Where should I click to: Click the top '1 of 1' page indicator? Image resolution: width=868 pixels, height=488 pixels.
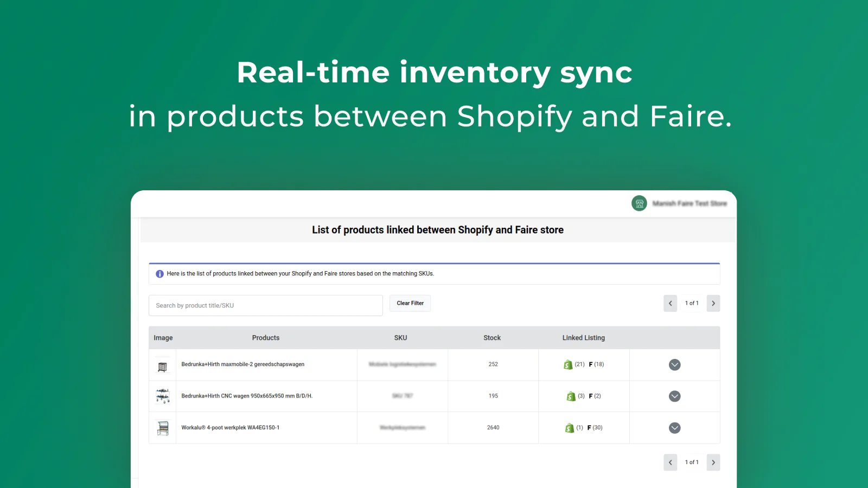[692, 303]
